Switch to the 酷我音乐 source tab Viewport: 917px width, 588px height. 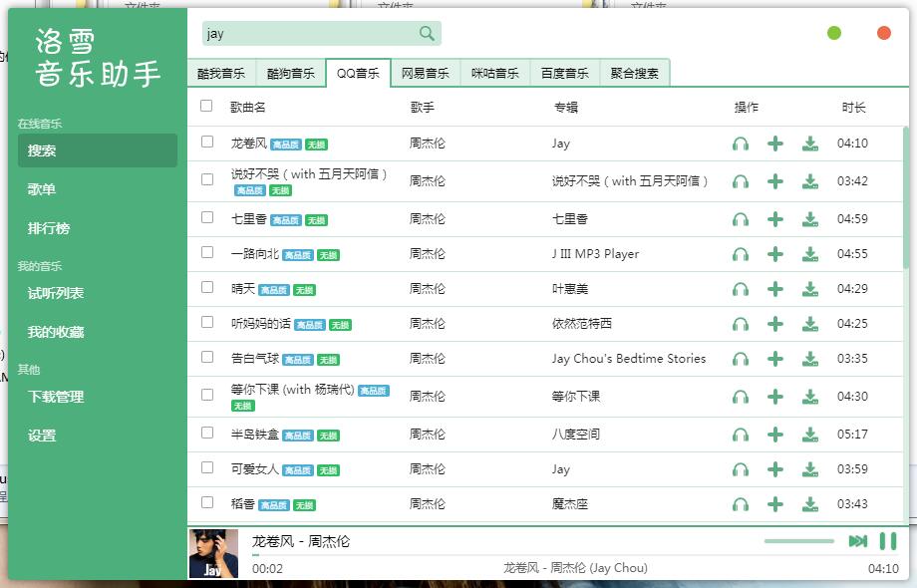pyautogui.click(x=221, y=73)
